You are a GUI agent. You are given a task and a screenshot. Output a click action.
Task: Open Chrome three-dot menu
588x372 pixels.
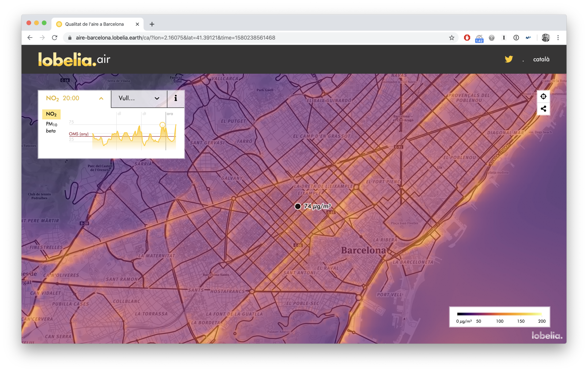point(558,38)
